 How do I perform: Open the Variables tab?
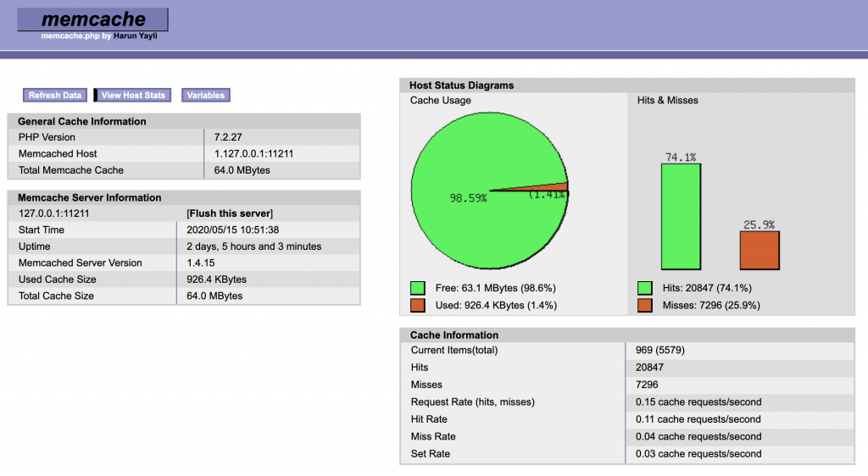(x=205, y=95)
